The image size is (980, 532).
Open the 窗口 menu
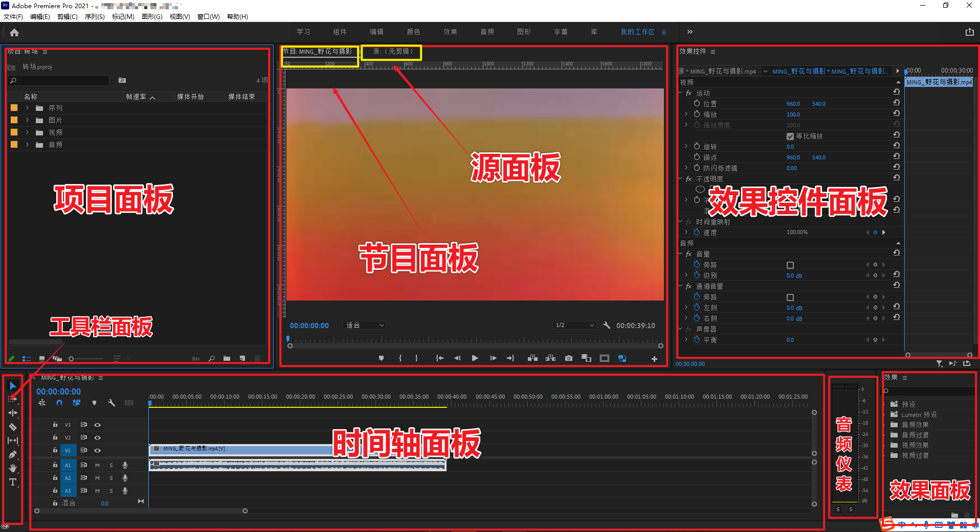tap(208, 16)
